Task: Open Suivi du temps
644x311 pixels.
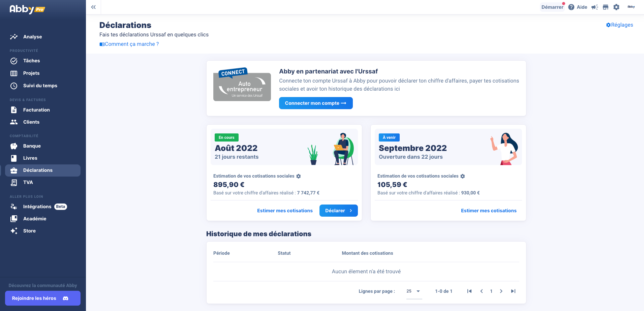Action: coord(40,86)
